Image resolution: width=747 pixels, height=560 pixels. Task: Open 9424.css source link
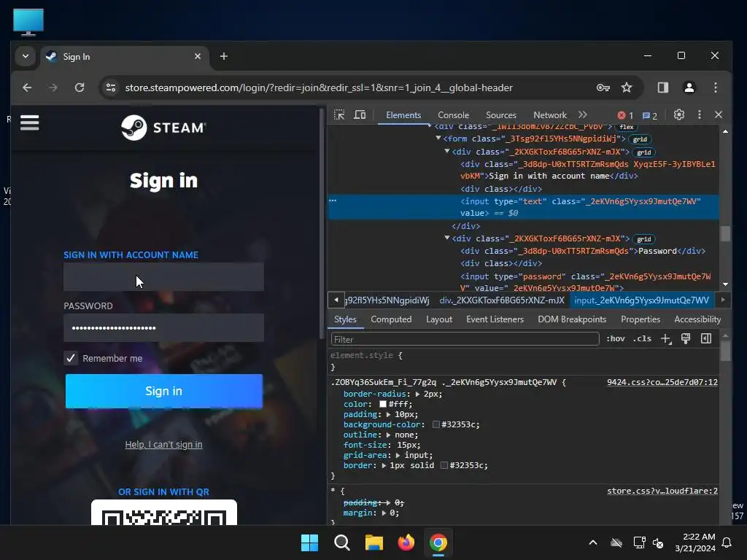[x=662, y=382]
